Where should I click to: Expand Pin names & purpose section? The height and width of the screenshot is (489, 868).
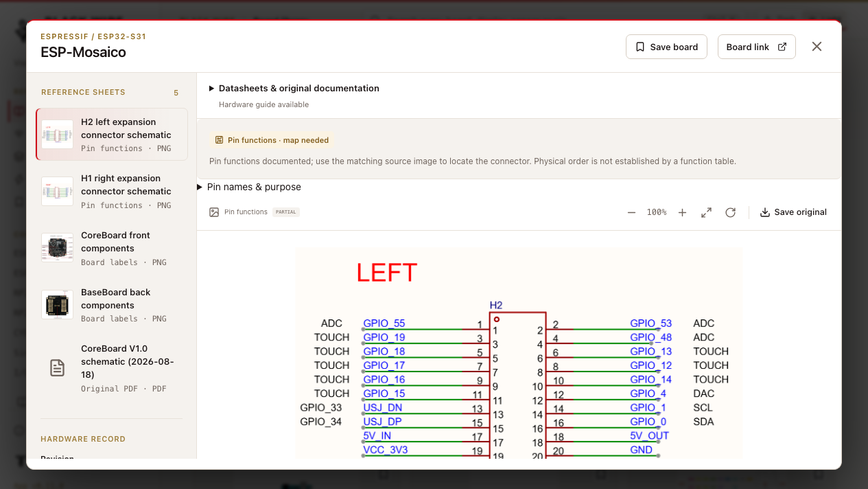(x=249, y=187)
